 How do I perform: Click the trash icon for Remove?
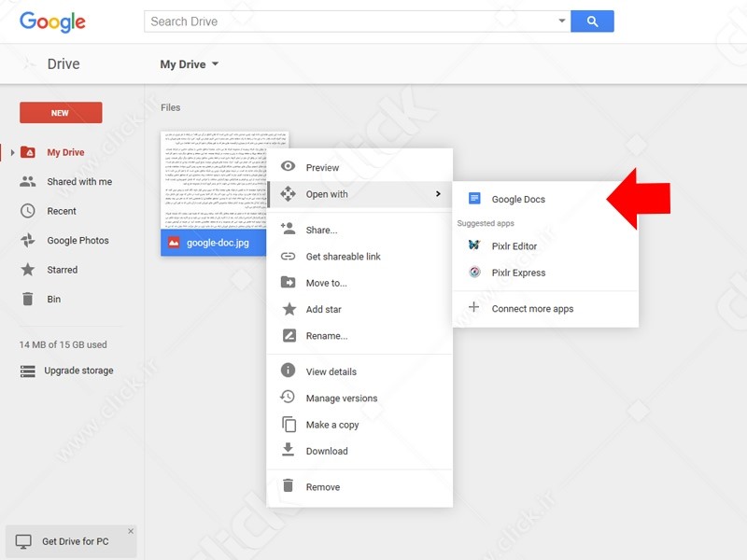coord(289,486)
